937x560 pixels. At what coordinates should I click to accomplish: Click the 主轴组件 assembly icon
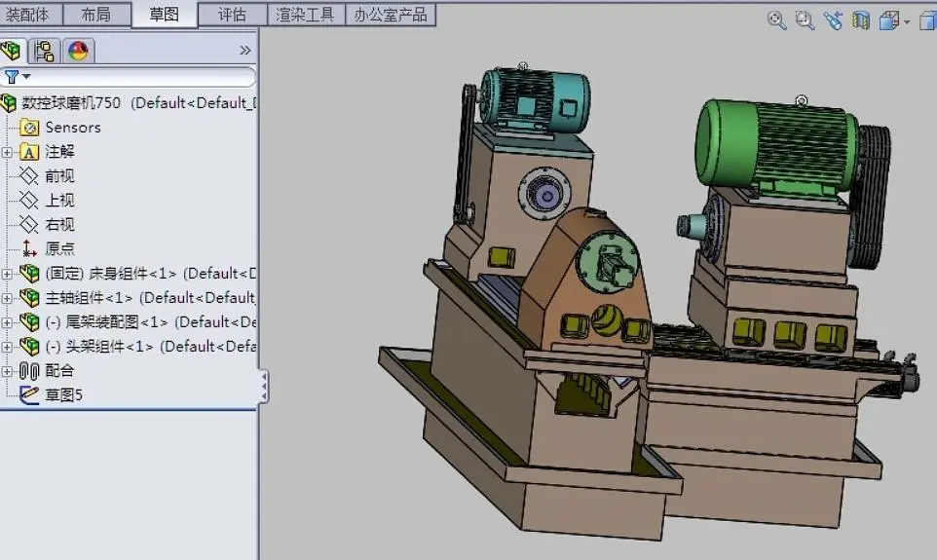coord(29,298)
